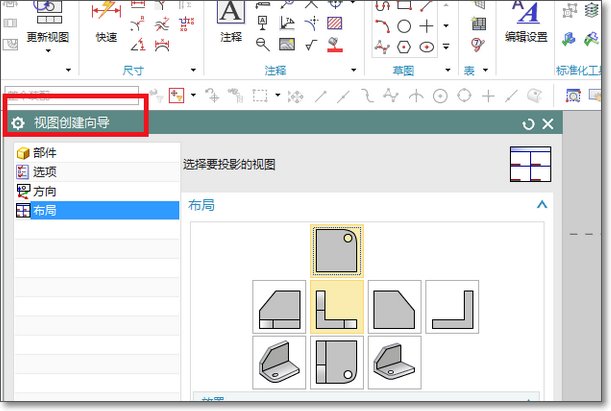Select the back view layout thumbnail
The image size is (611, 411).
click(x=452, y=307)
